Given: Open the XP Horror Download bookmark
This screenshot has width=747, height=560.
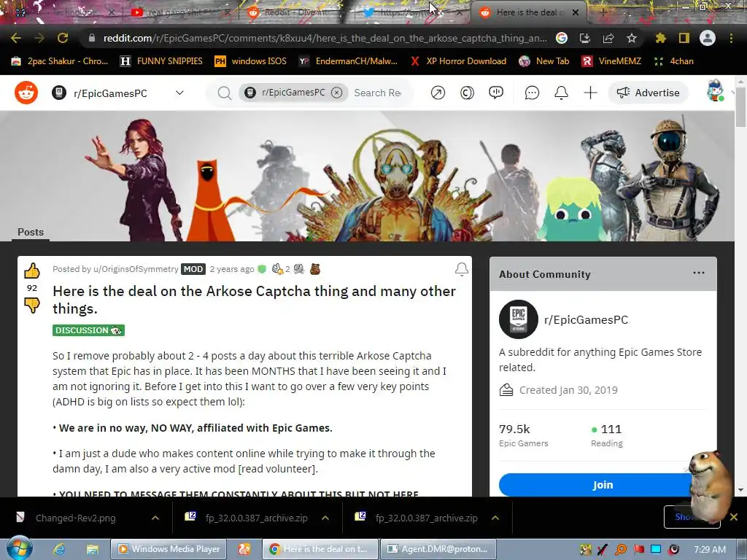Looking at the screenshot, I should 459,61.
